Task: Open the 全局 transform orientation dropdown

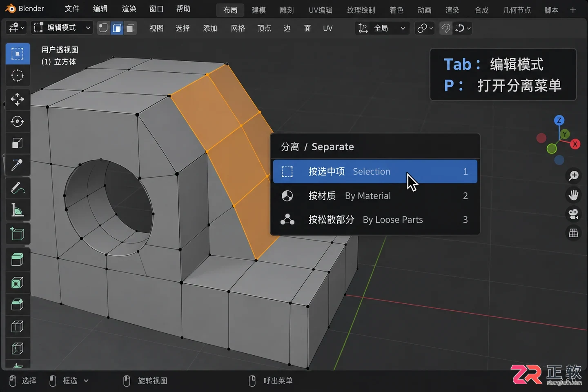Action: pos(382,28)
